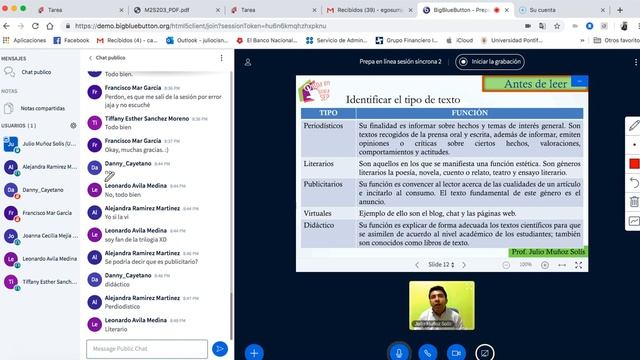Open the El Banco Nacional bookmark

267,40
